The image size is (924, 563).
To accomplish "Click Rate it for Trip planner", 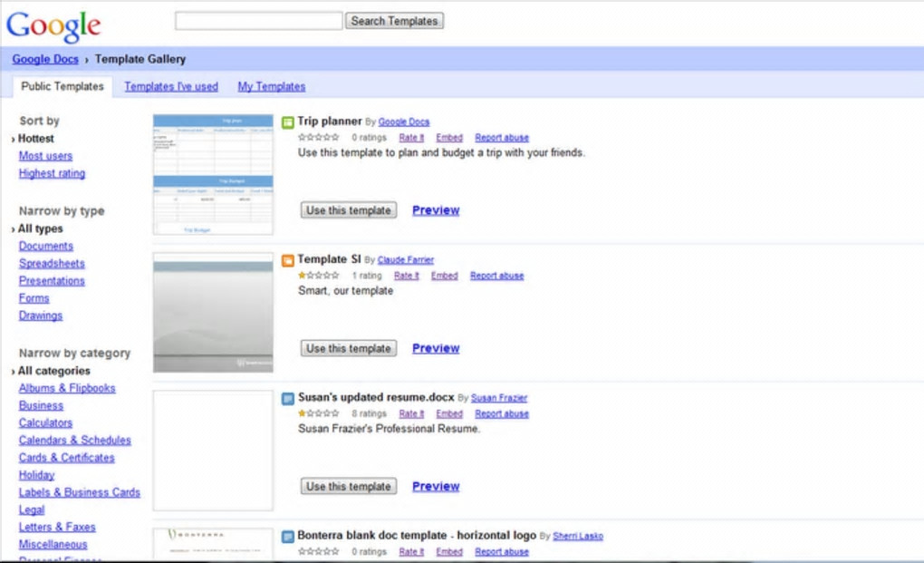I will tap(411, 138).
